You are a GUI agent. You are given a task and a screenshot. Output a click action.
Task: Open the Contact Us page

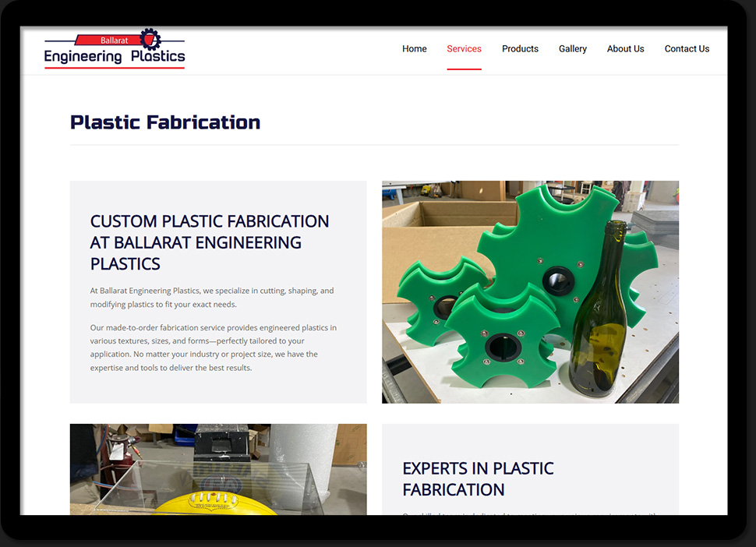687,49
